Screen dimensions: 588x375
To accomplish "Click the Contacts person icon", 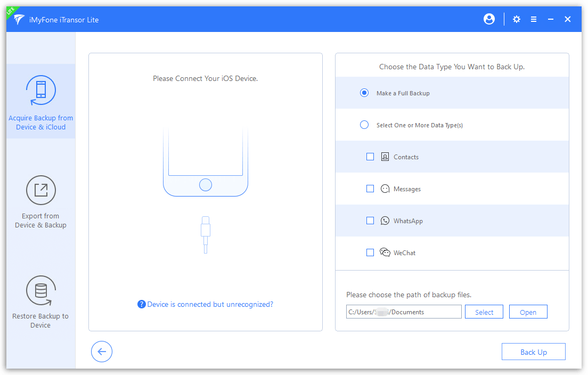I will [385, 157].
